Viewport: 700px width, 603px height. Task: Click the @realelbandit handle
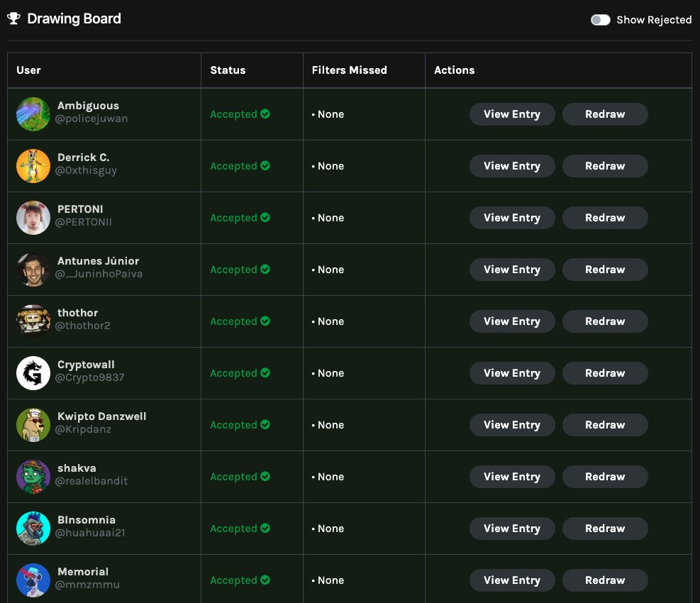click(x=91, y=482)
